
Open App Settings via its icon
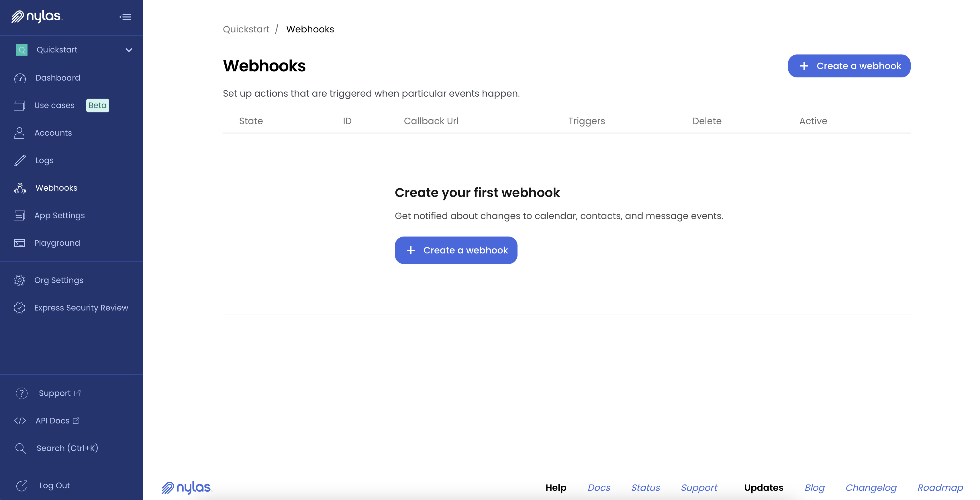point(20,215)
